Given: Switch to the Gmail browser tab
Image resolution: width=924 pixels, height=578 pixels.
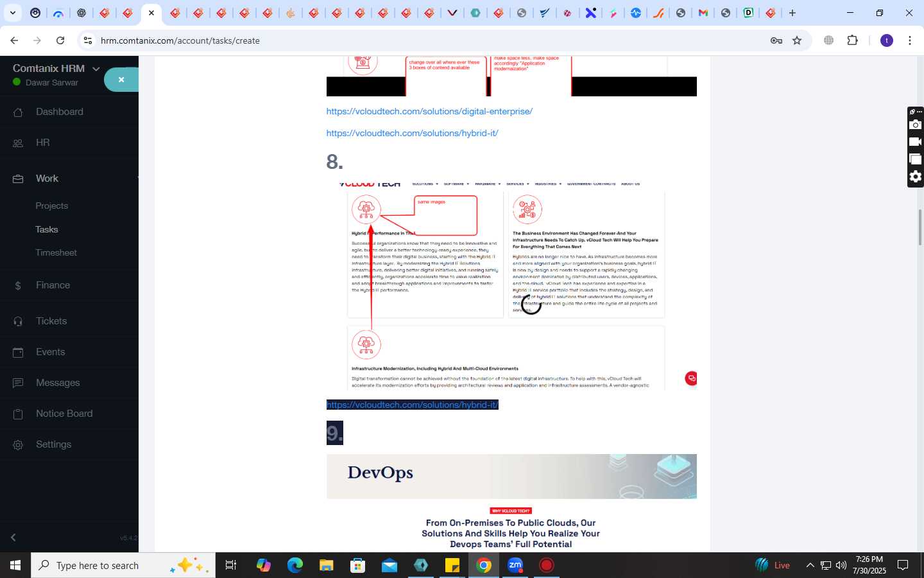Looking at the screenshot, I should 703,13.
